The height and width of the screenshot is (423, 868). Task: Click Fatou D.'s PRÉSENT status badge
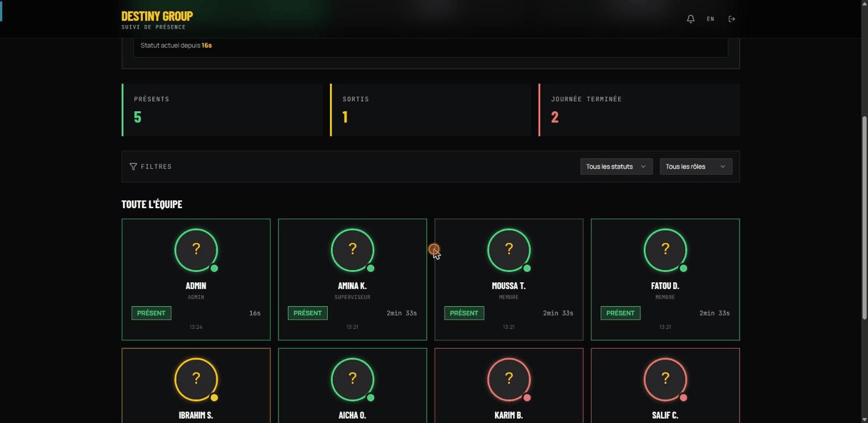621,313
